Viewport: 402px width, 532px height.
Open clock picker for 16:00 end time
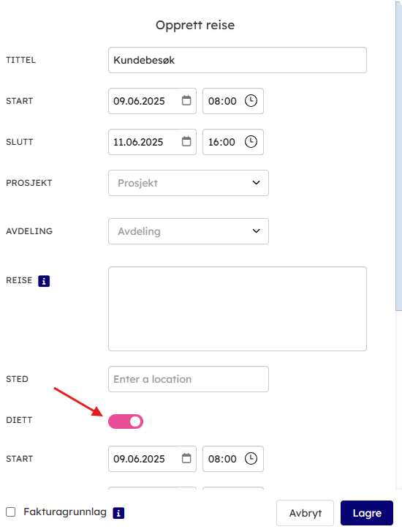pos(251,141)
